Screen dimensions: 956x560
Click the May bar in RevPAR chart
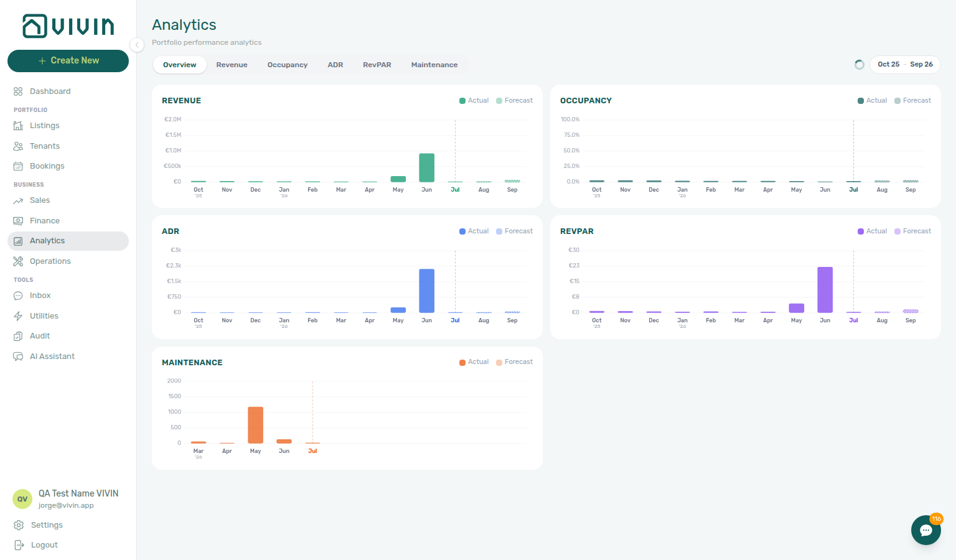(797, 308)
